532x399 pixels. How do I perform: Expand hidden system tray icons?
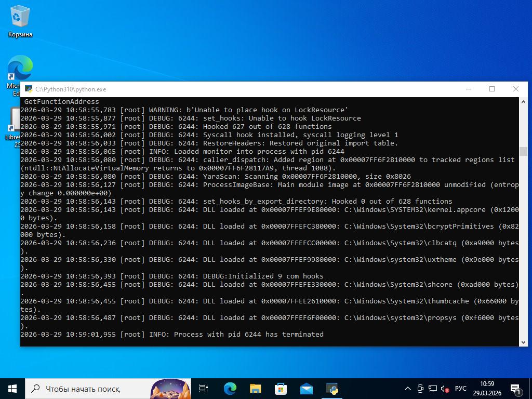tap(408, 389)
